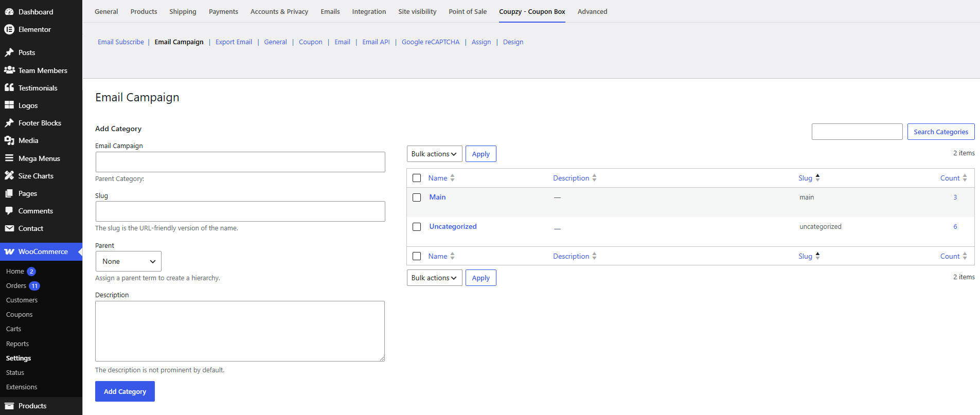Click footer Name sort arrows
The image size is (980, 415).
click(x=452, y=256)
